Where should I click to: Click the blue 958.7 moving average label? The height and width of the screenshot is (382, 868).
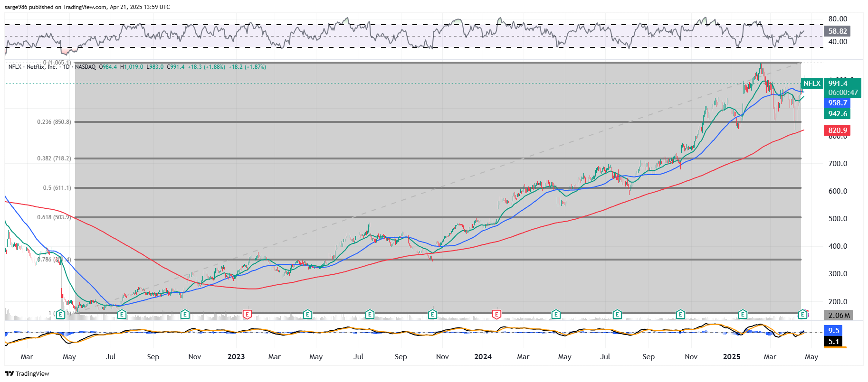coord(837,103)
